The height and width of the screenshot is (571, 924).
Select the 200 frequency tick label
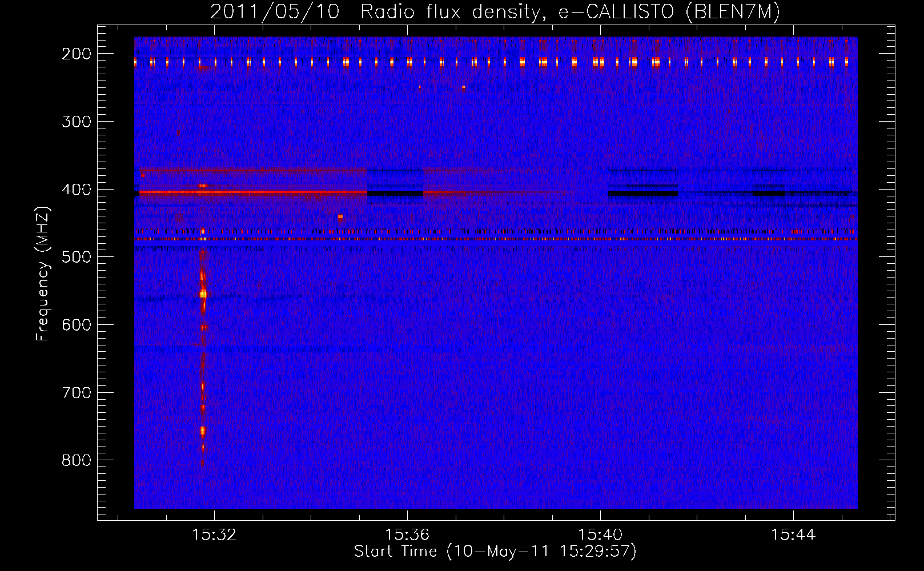(x=77, y=54)
